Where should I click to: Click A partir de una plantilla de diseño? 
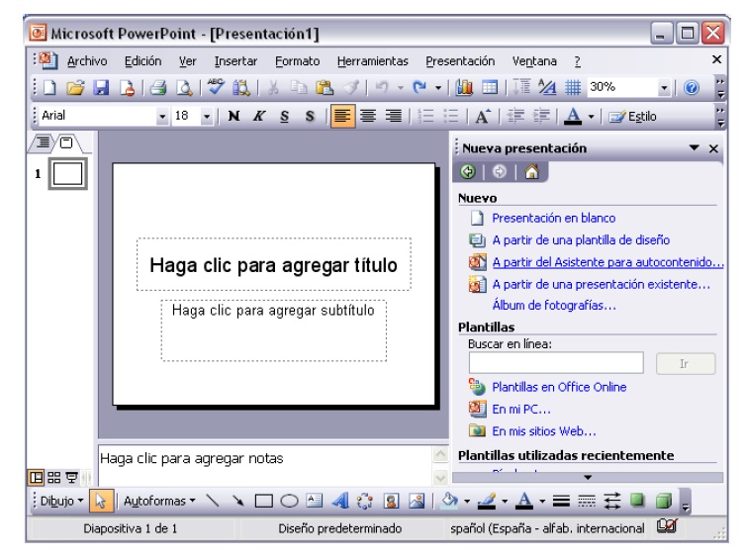(x=581, y=239)
